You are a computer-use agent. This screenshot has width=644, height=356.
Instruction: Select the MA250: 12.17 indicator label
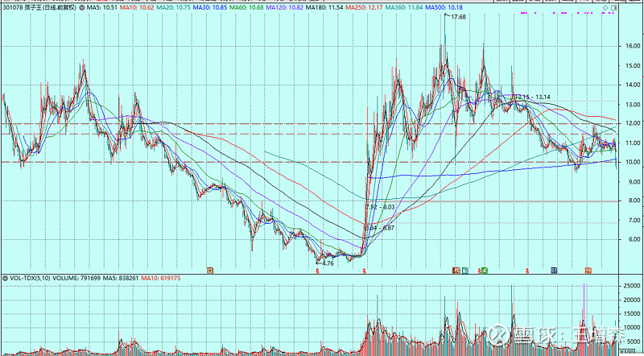point(364,8)
